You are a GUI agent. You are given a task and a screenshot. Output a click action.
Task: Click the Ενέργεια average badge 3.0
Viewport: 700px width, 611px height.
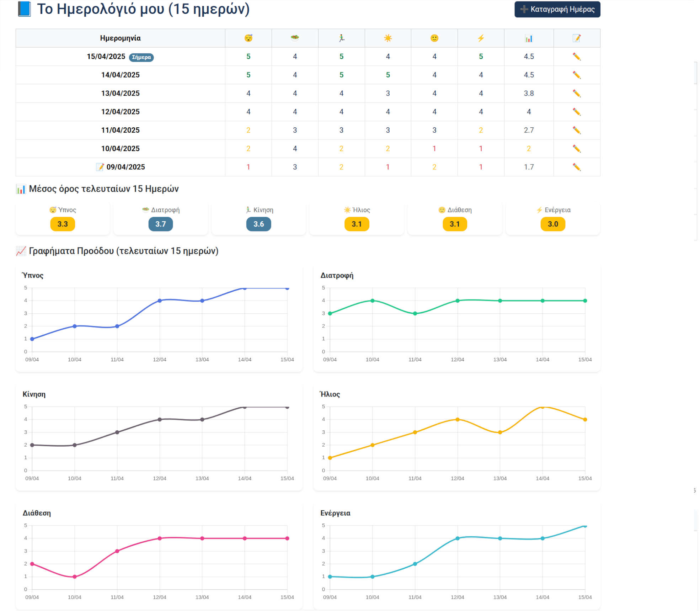pos(552,224)
